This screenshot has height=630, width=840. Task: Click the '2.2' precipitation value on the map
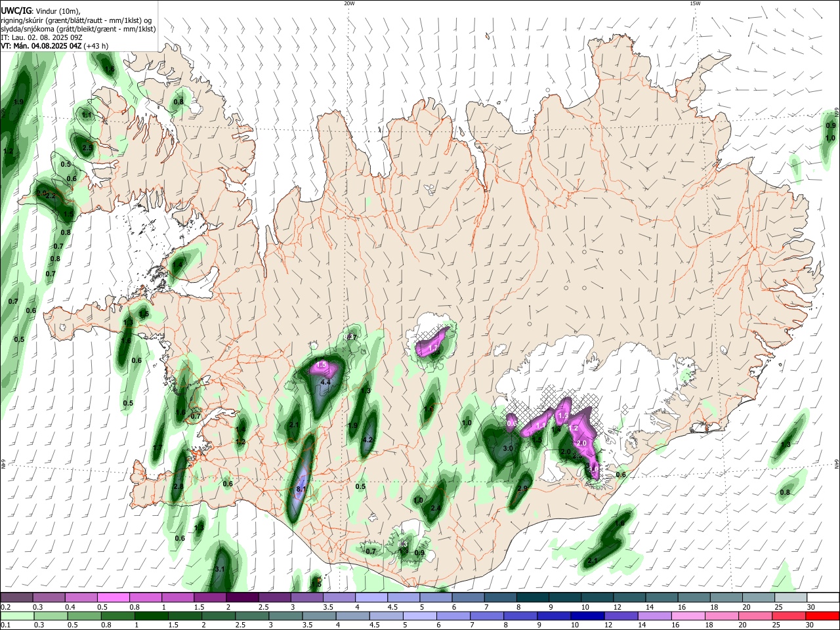(51, 196)
